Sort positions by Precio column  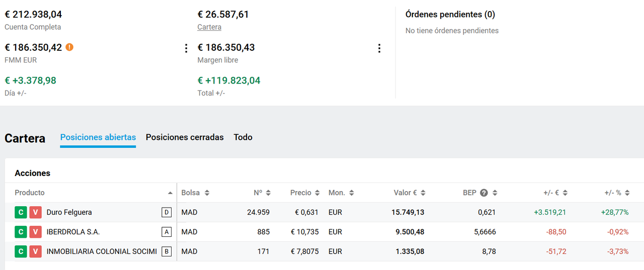coord(316,193)
